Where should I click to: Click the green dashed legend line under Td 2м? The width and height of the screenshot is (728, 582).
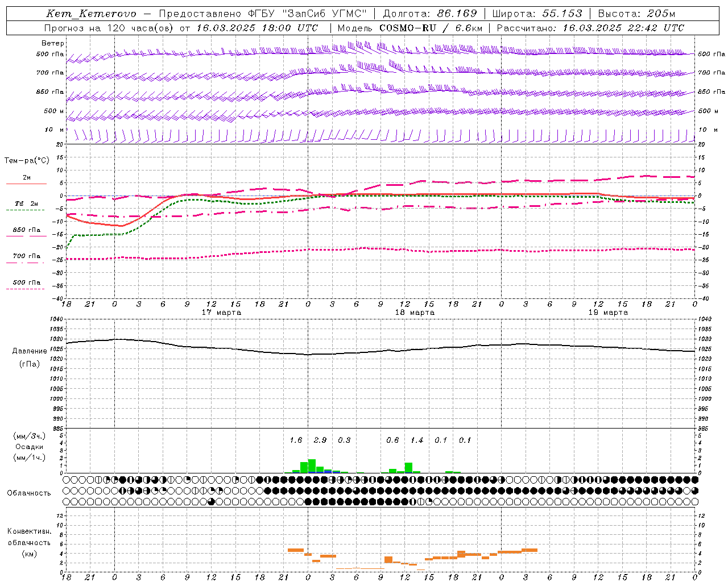point(25,210)
